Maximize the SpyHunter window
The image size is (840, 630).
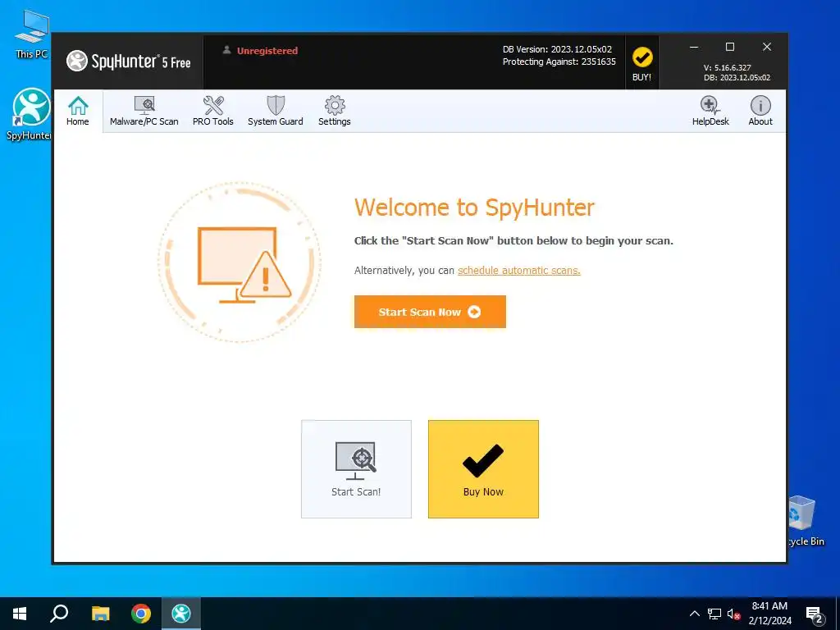(x=729, y=47)
